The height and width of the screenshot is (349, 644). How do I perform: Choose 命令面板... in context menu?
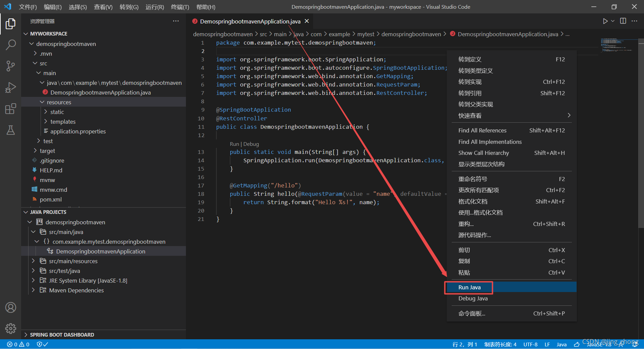tap(511, 313)
